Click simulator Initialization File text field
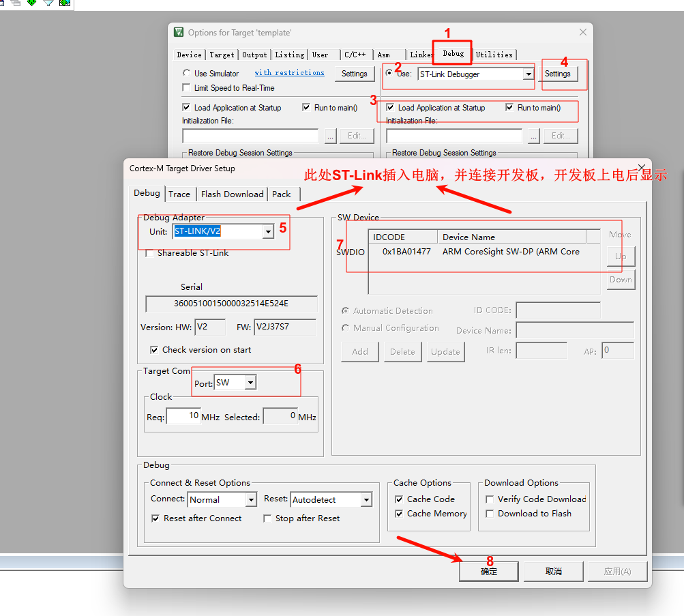The width and height of the screenshot is (684, 616). click(250, 136)
